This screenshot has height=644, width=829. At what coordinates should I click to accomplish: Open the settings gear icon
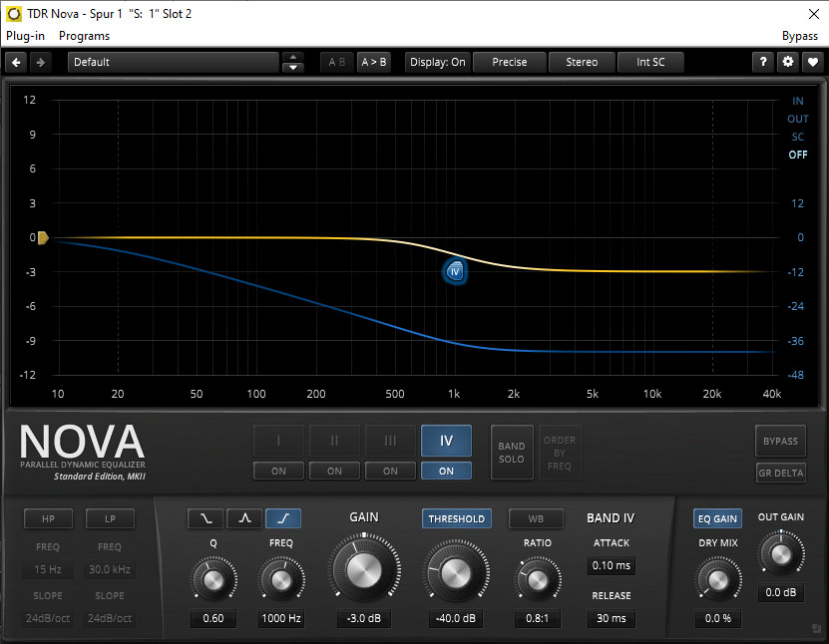click(x=788, y=62)
